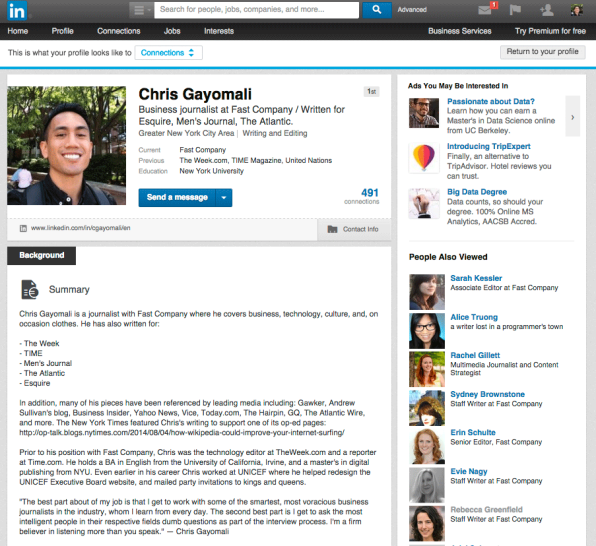Image resolution: width=596 pixels, height=546 pixels.
Task: Open the Home menu
Action: [18, 31]
